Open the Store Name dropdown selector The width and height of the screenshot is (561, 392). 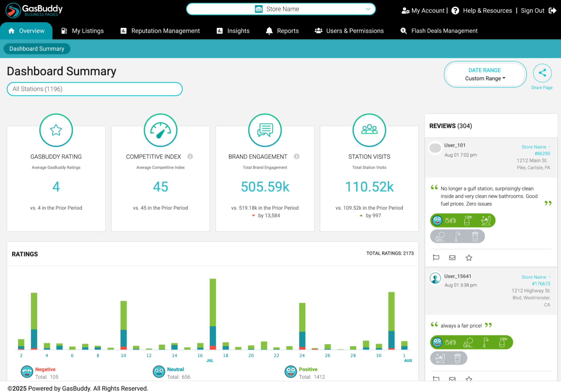pos(281,9)
